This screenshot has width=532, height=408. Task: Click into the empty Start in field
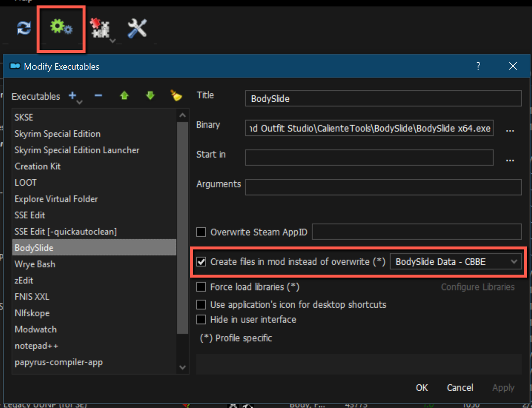(x=369, y=158)
